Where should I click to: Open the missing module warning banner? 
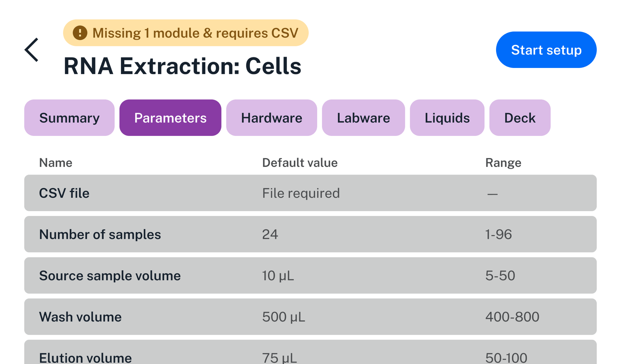[x=186, y=33]
